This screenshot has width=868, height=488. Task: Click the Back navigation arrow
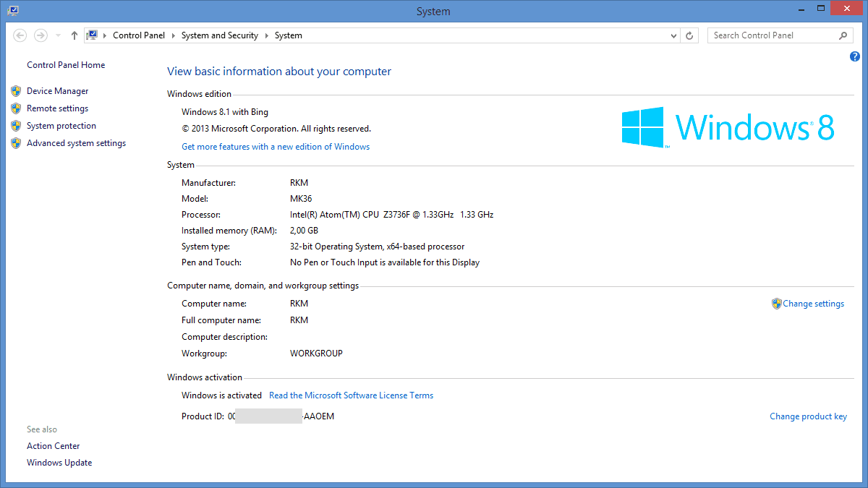[x=20, y=35]
